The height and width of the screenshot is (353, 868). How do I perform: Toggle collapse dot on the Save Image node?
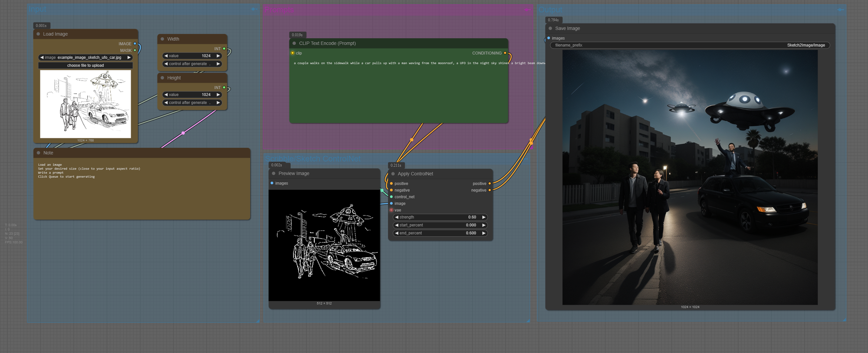(550, 29)
